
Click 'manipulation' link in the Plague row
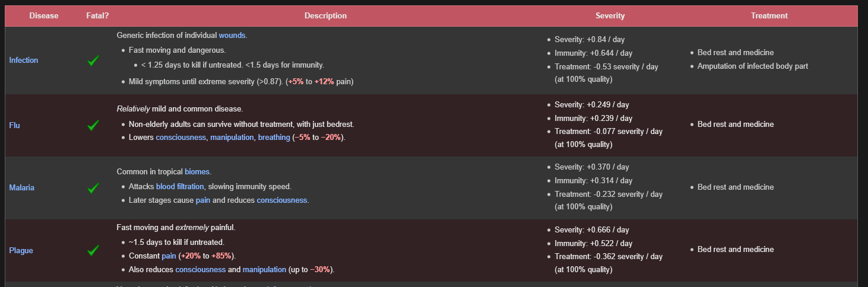264,270
